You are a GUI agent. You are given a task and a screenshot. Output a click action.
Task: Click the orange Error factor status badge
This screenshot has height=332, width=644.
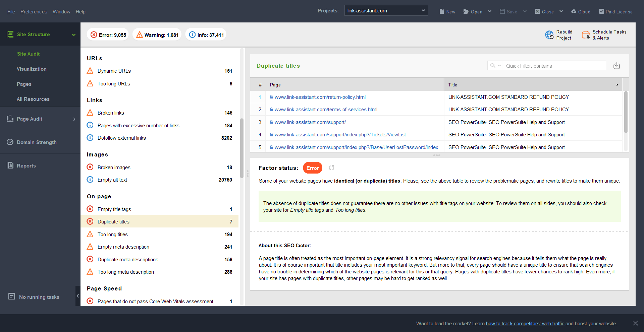pyautogui.click(x=313, y=168)
